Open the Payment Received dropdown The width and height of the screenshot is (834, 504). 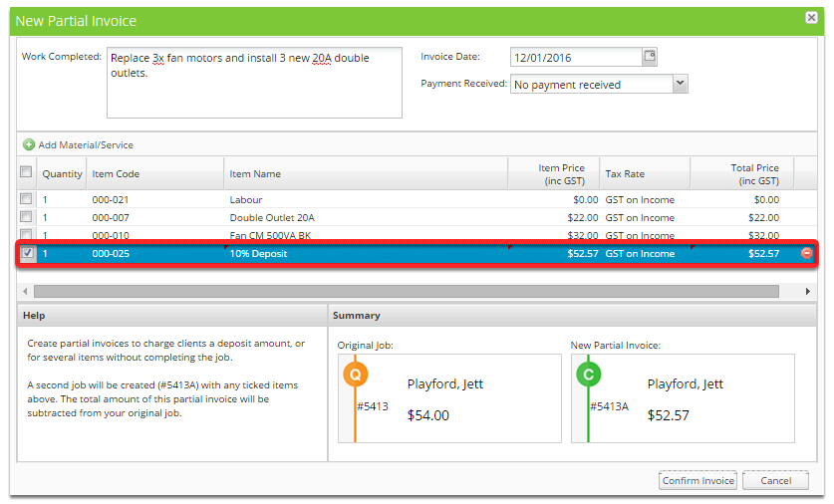click(680, 84)
